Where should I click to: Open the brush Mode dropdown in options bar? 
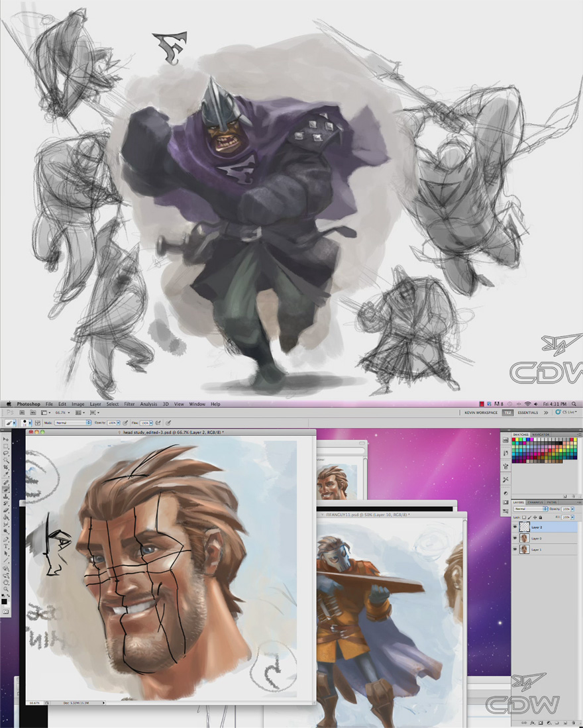pyautogui.click(x=73, y=423)
